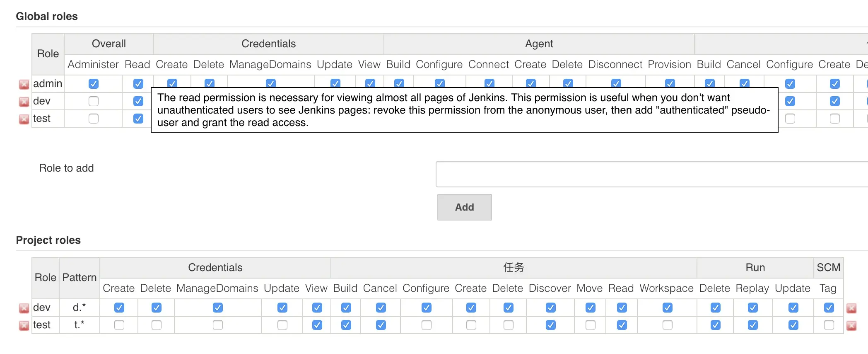Click left delete icon for project test role

(x=24, y=326)
